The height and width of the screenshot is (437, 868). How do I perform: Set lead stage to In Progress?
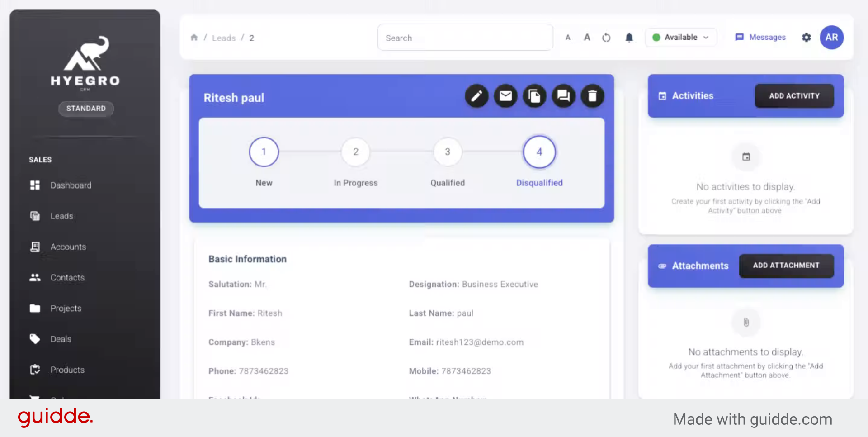click(356, 152)
